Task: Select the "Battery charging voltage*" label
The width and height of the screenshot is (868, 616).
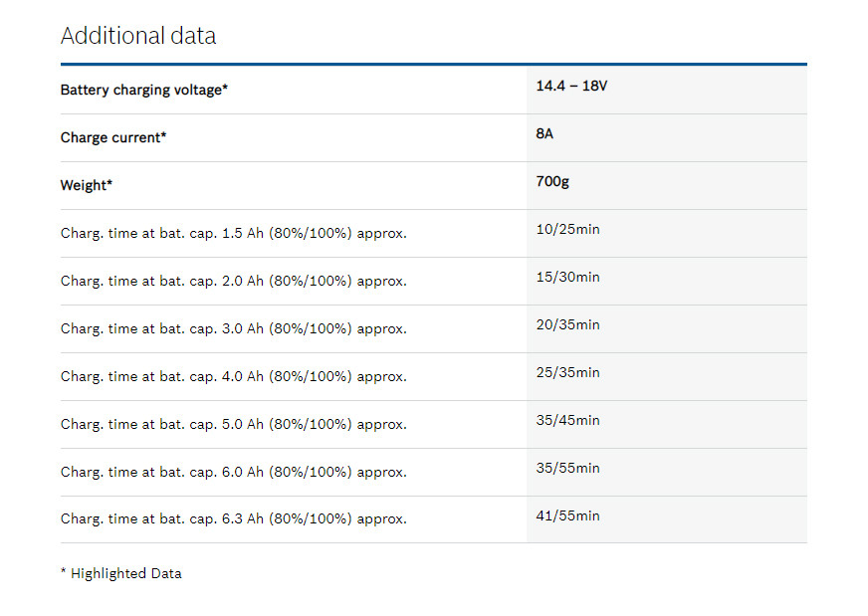Action: pyautogui.click(x=144, y=90)
